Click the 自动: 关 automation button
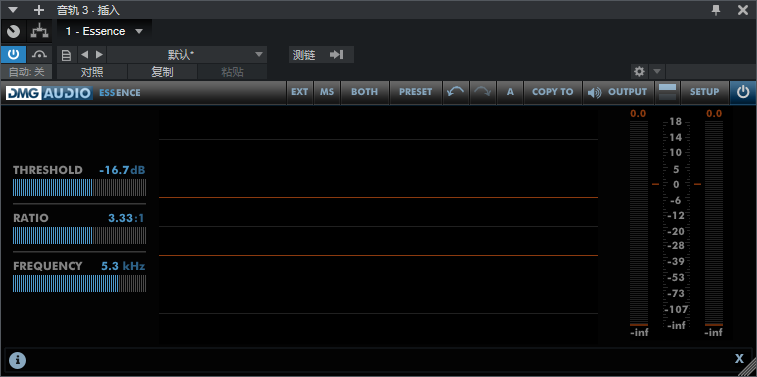 coord(27,72)
